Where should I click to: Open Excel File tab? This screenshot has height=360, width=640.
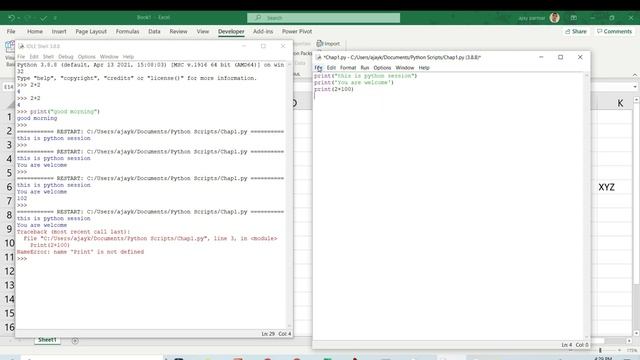(x=11, y=31)
